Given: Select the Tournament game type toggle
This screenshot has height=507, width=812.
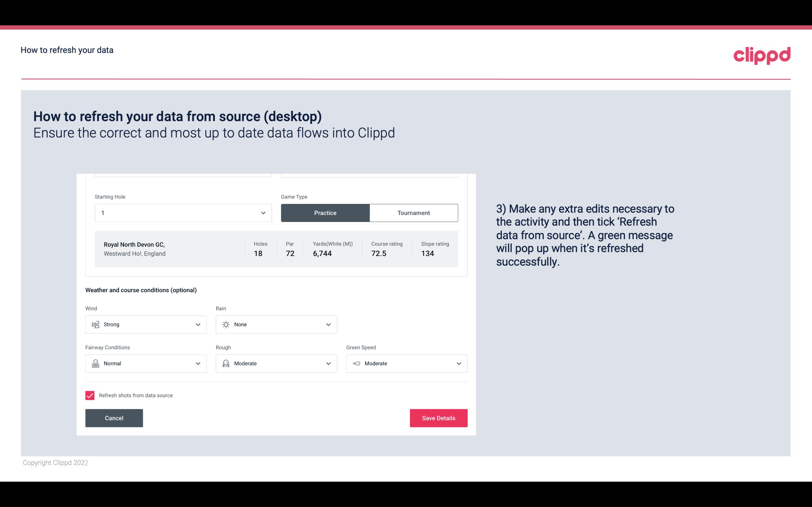Looking at the screenshot, I should [413, 213].
